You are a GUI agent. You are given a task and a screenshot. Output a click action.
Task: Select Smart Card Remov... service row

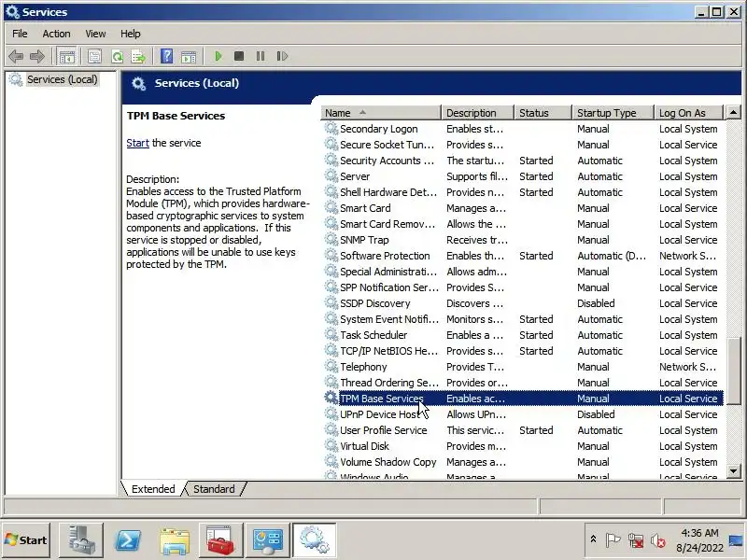click(x=522, y=224)
